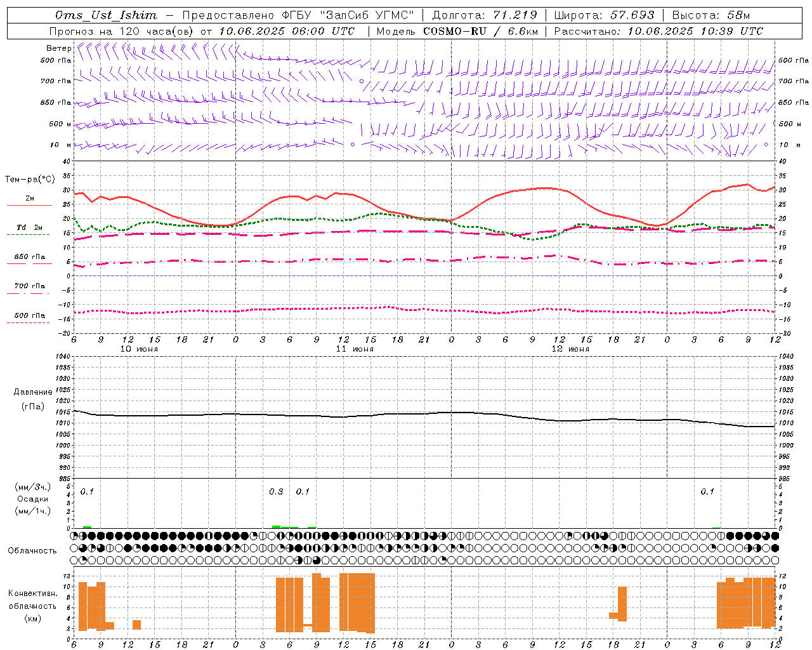Click the "Облачность" cloudiness label
812x650 pixels.
coord(32,550)
